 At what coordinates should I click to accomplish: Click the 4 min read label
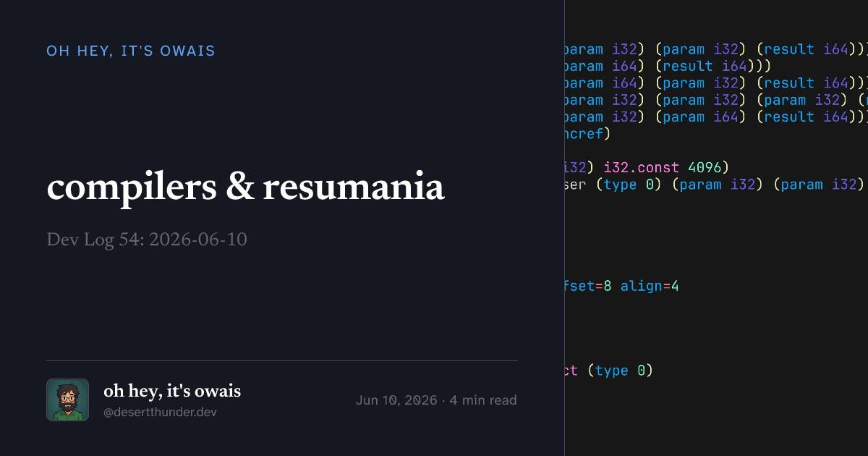click(x=483, y=400)
